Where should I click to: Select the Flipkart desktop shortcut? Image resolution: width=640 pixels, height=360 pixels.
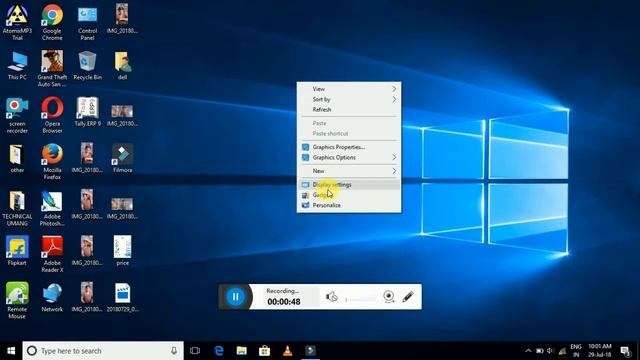coord(17,251)
